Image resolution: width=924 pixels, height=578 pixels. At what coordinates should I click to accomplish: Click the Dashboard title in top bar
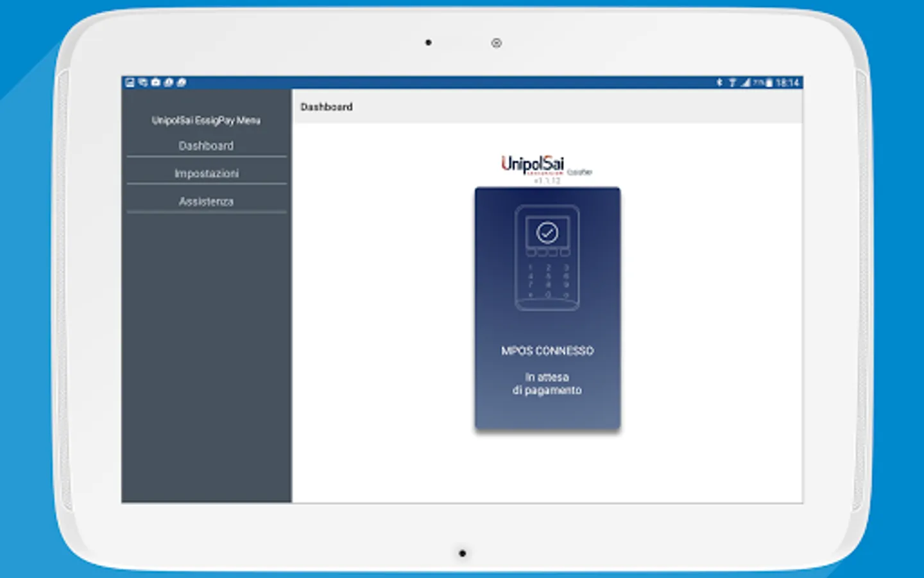pos(327,107)
